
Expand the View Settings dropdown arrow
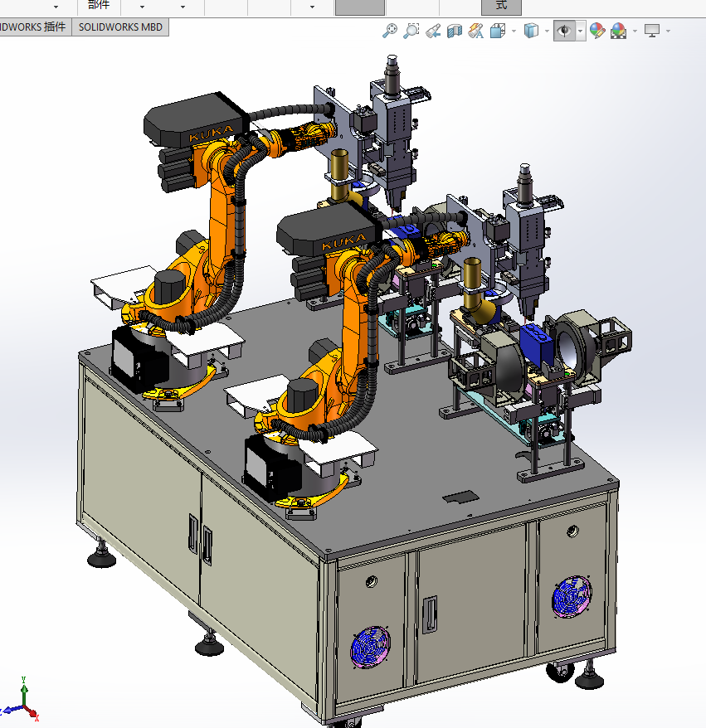point(668,32)
